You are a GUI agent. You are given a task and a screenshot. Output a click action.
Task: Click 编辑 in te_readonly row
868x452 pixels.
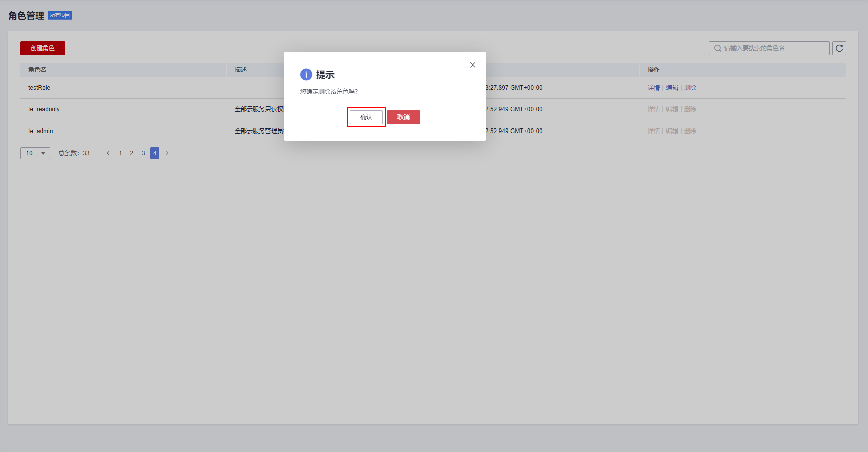click(x=672, y=109)
